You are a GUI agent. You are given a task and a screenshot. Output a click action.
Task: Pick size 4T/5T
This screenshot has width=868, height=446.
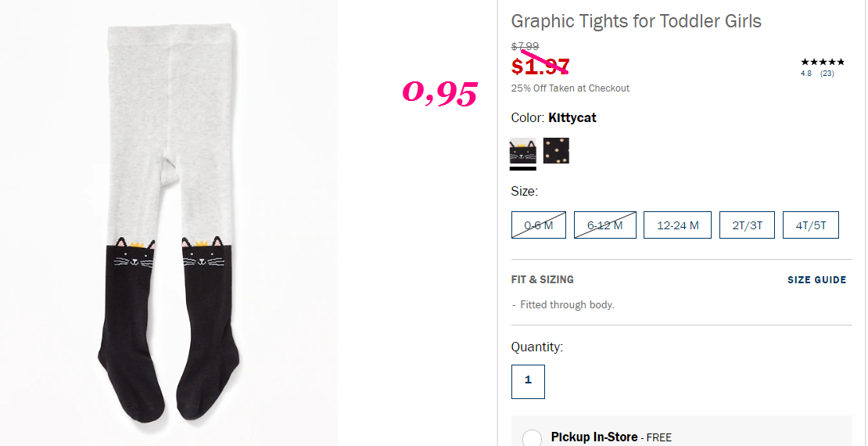tap(810, 225)
